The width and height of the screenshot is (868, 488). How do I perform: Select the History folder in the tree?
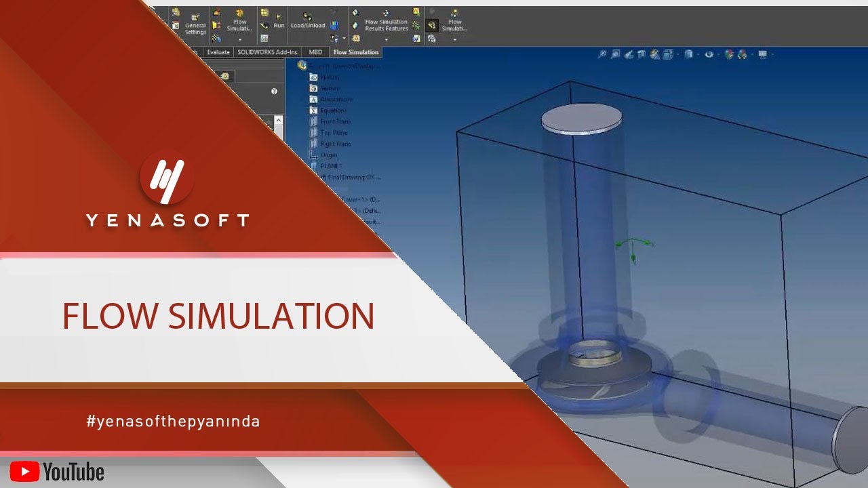coord(324,77)
